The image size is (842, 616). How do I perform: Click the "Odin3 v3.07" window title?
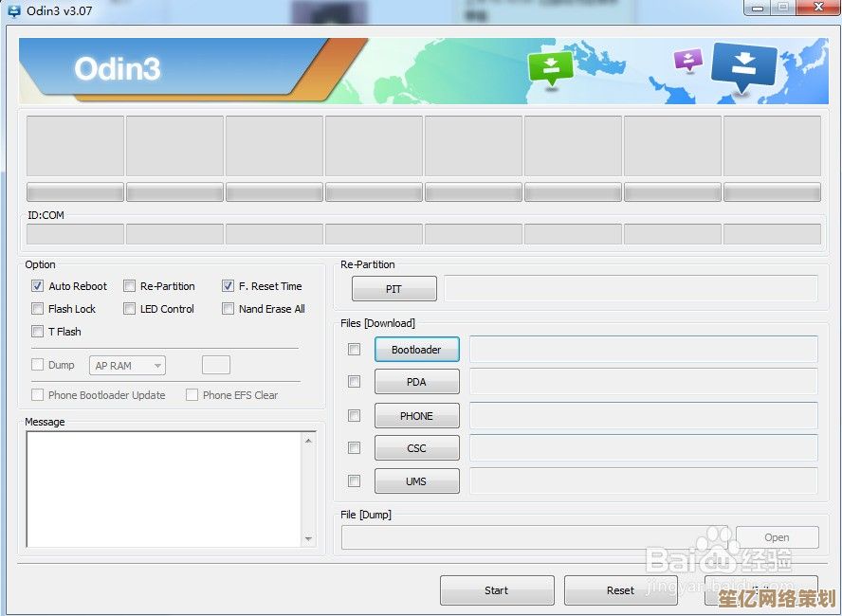coord(59,10)
